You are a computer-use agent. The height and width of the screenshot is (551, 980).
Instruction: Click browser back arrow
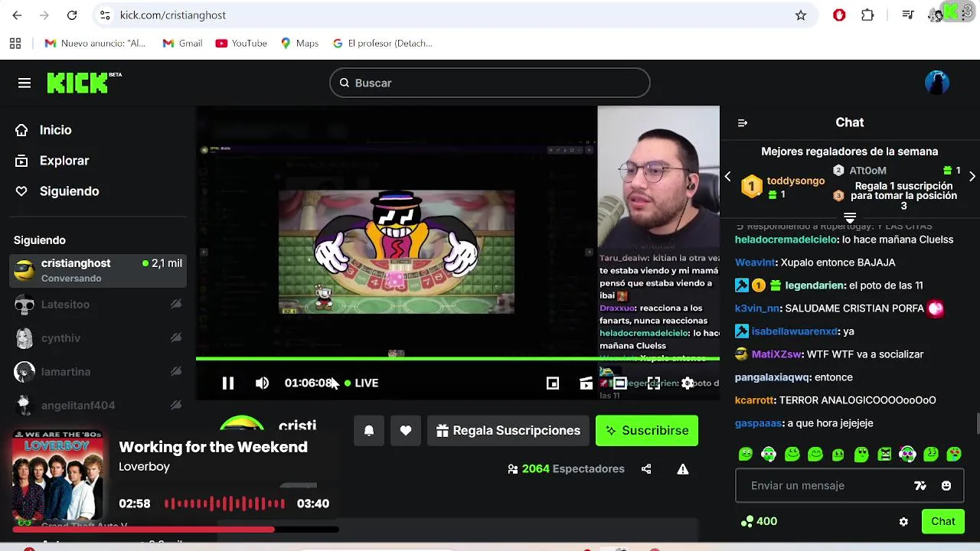17,15
